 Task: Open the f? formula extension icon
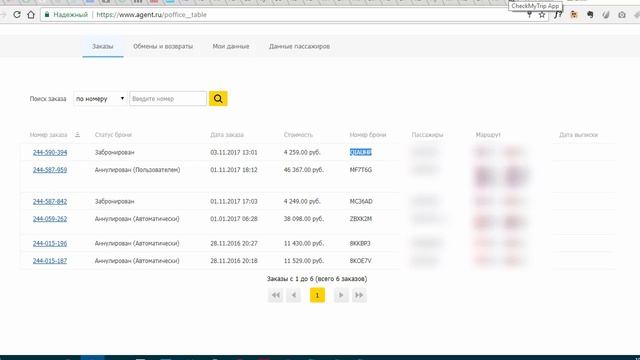pos(558,15)
